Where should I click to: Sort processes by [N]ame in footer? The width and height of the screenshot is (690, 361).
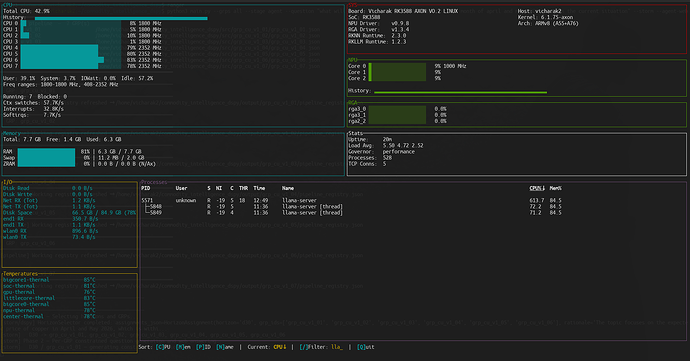point(226,347)
